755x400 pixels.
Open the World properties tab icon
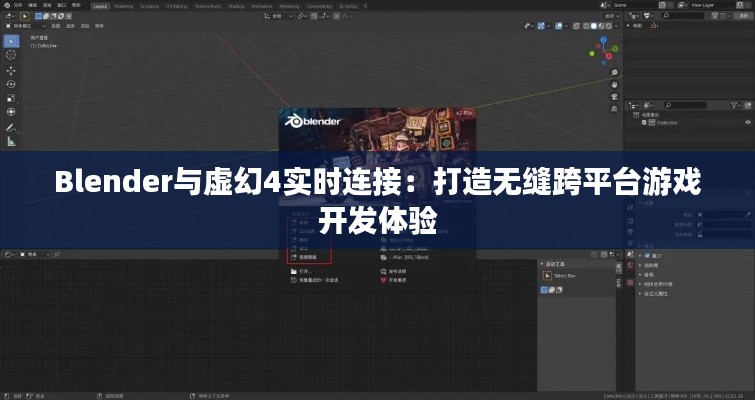[630, 265]
